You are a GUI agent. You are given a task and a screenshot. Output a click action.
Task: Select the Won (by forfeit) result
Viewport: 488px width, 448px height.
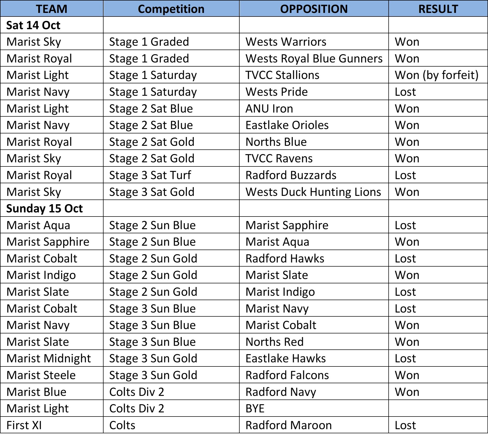coord(436,75)
